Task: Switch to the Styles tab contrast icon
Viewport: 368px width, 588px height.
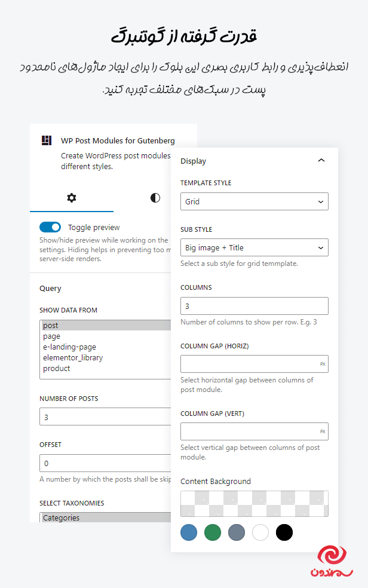Action: 155,197
